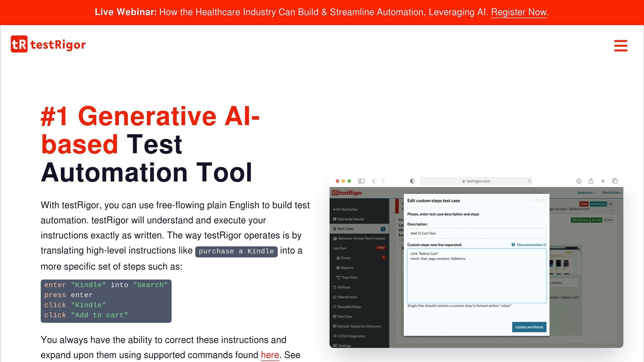Image resolution: width=644 pixels, height=362 pixels.
Task: Click the download icon in browser toolbar
Action: click(579, 181)
